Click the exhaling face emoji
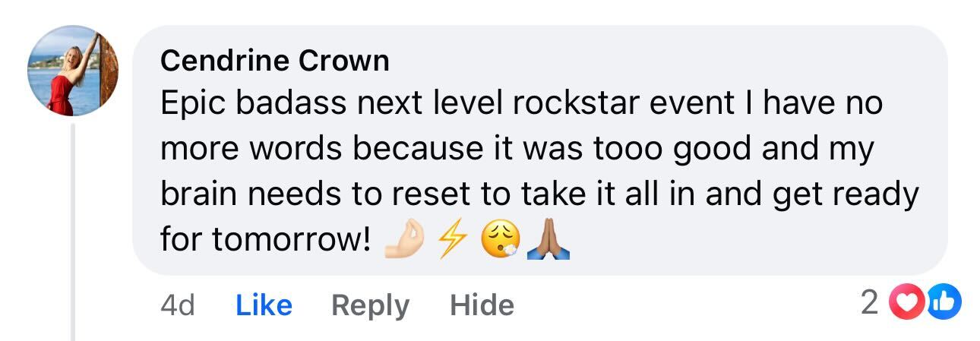The height and width of the screenshot is (341, 980). (499, 241)
